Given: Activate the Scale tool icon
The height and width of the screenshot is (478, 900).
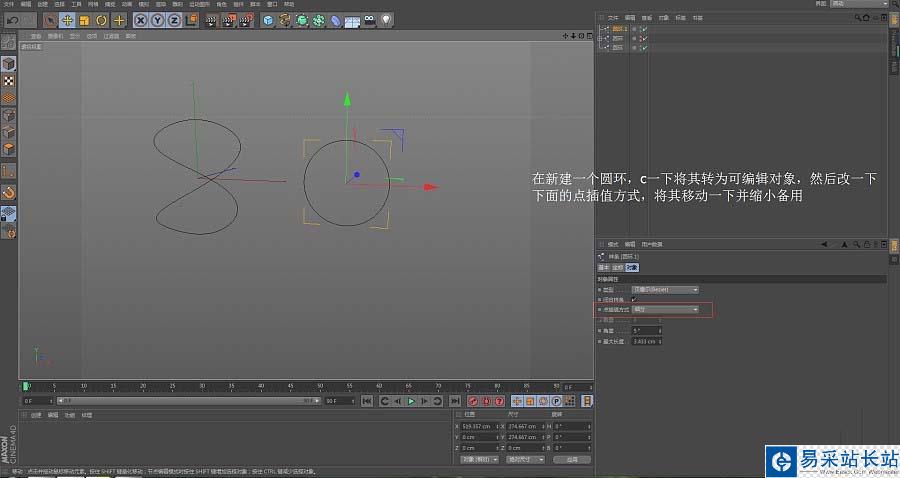Looking at the screenshot, I should coord(84,21).
